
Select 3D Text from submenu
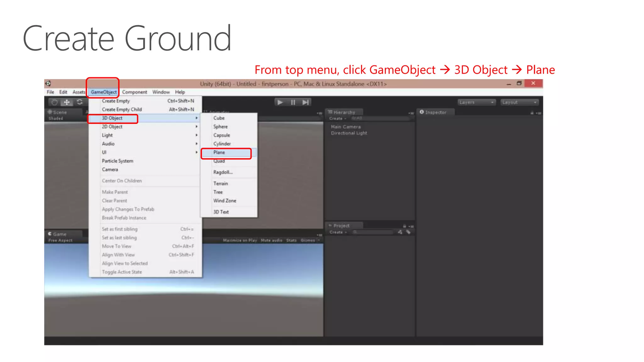[229, 212]
